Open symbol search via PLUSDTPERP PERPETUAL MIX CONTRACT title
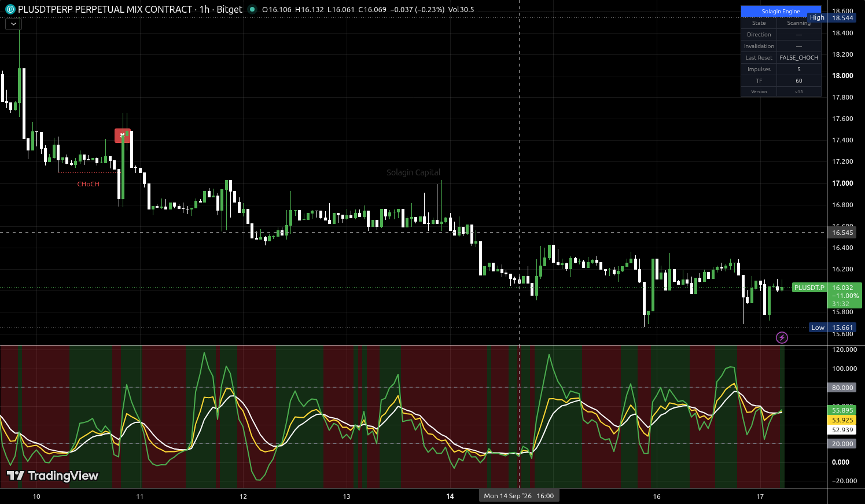 (105, 9)
